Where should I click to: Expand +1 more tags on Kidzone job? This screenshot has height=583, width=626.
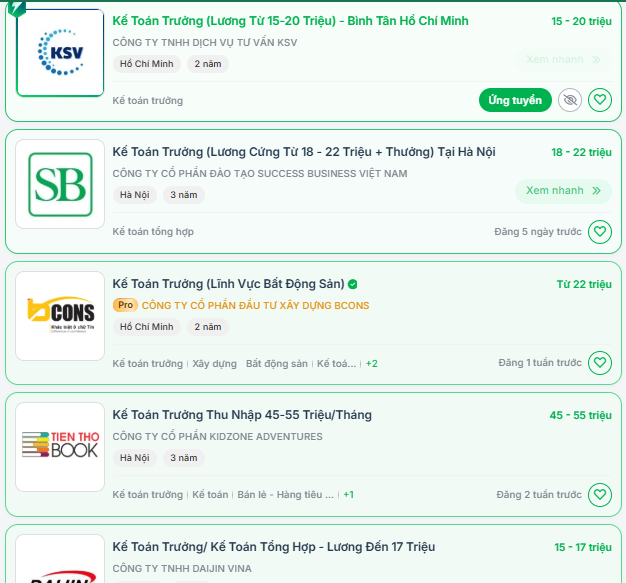click(x=349, y=494)
